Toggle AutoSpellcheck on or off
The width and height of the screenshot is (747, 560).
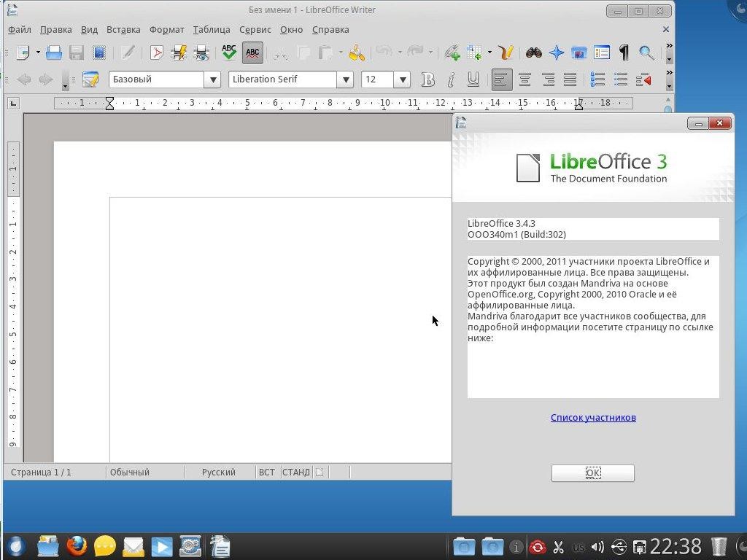(x=252, y=52)
